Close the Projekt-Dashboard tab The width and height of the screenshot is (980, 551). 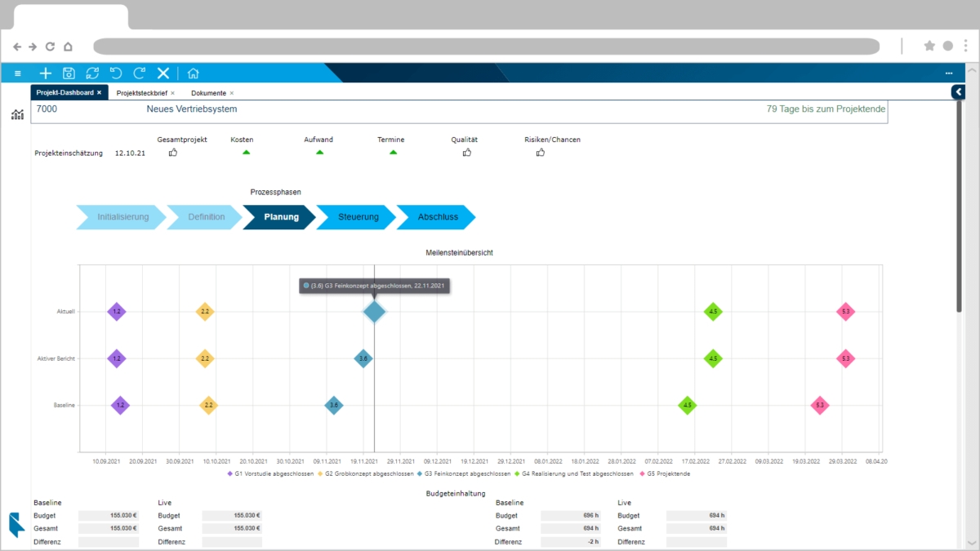[100, 93]
